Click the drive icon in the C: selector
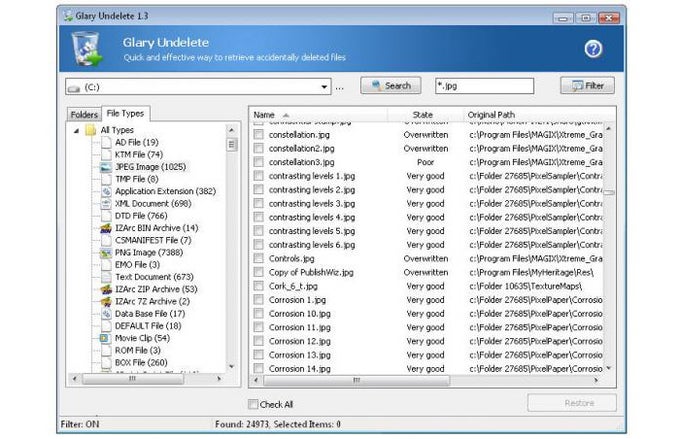 tap(74, 88)
